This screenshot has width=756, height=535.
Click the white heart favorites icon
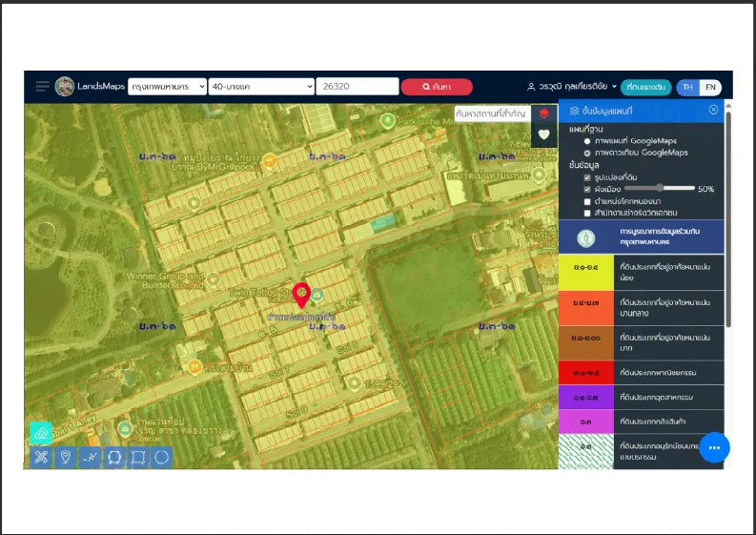[543, 134]
